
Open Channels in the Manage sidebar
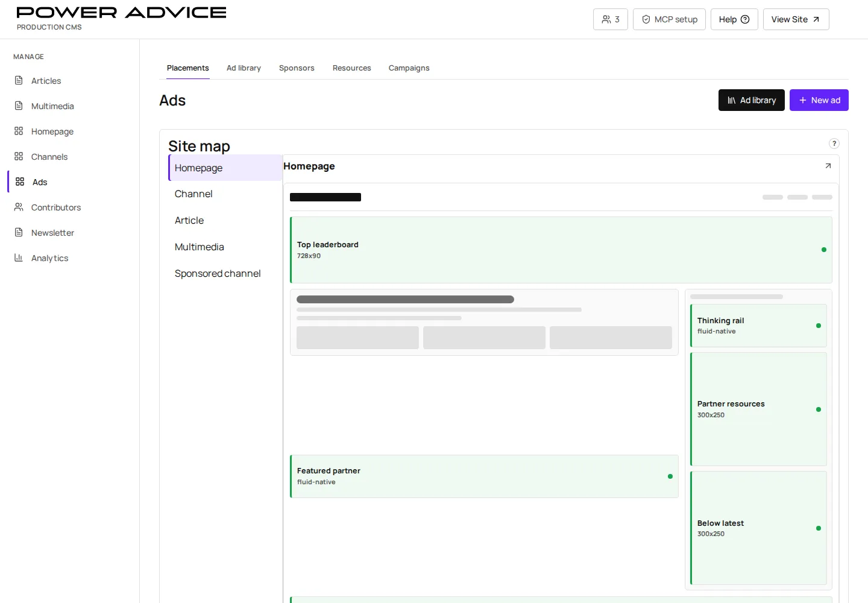[x=70, y=157]
